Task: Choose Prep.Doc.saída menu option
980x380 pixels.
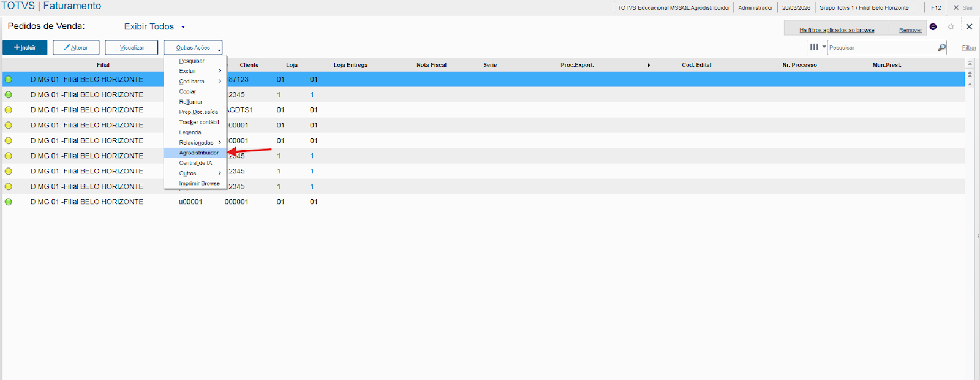Action: pyautogui.click(x=198, y=112)
